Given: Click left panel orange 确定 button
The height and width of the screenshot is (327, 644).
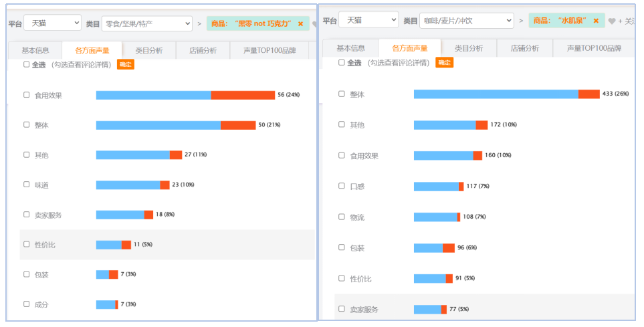Looking at the screenshot, I should tap(126, 64).
